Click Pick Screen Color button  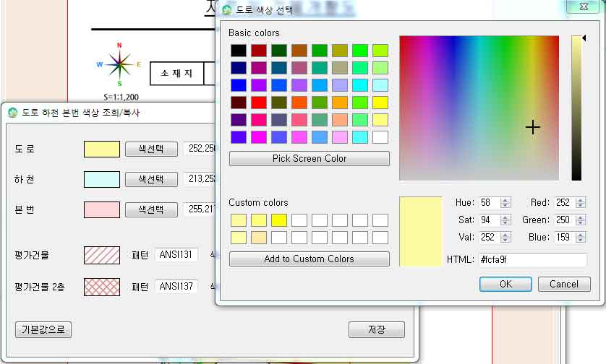coord(309,158)
